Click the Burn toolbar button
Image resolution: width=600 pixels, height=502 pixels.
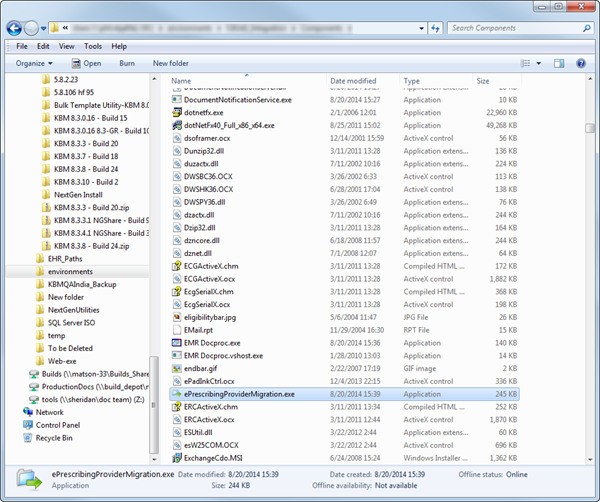pyautogui.click(x=127, y=64)
